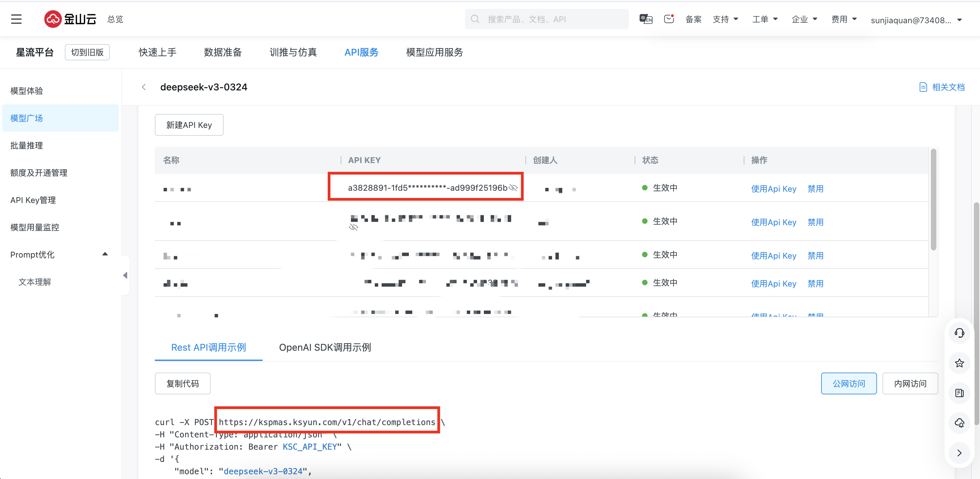Reveal first API key via eye icon
980x479 pixels.
pyautogui.click(x=513, y=188)
